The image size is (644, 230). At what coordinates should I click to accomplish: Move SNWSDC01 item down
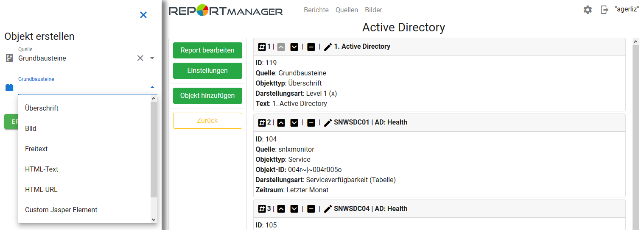pos(294,122)
